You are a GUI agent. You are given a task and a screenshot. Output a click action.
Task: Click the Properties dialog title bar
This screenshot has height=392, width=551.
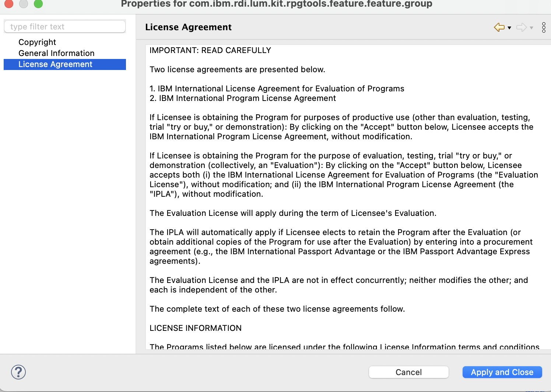coord(275,4)
